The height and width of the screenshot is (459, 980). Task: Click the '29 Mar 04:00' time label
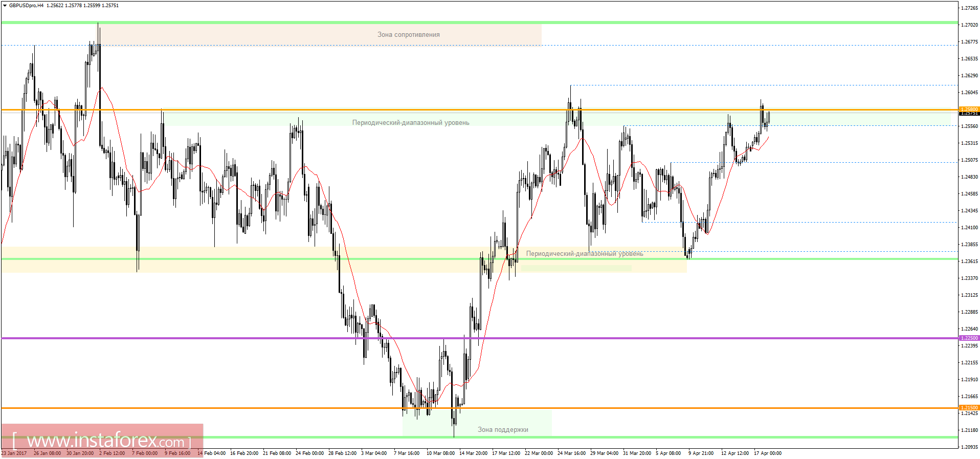[x=604, y=453]
